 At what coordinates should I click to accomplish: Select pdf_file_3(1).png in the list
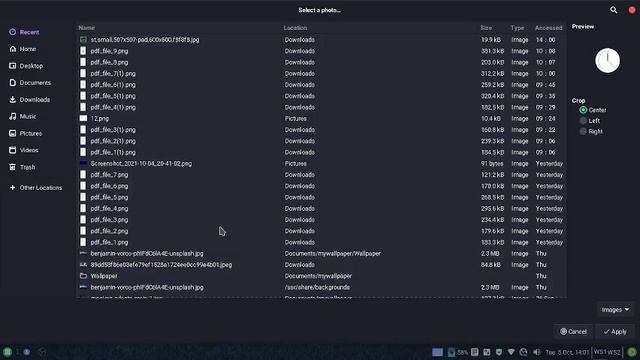(321, 130)
